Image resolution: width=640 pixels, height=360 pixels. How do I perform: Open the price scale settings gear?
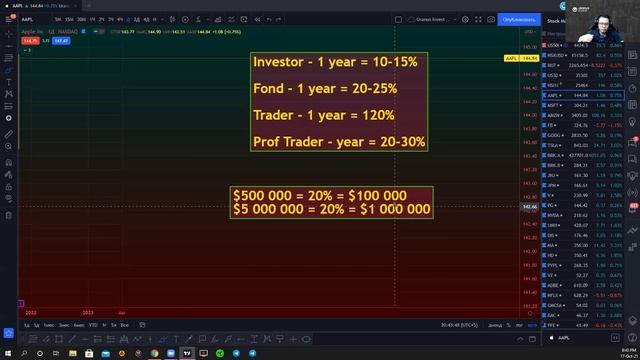click(x=530, y=313)
